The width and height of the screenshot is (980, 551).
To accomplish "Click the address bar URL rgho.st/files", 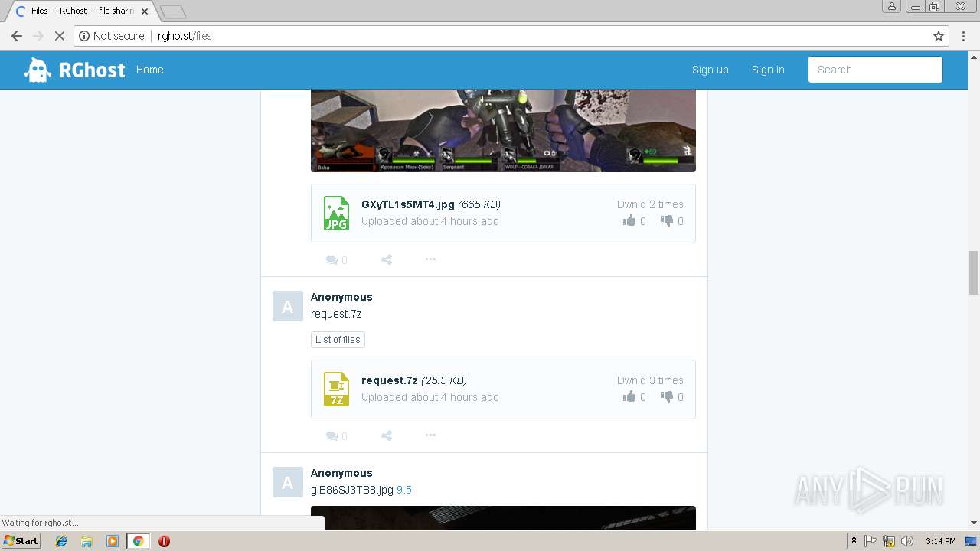I will pos(185,36).
